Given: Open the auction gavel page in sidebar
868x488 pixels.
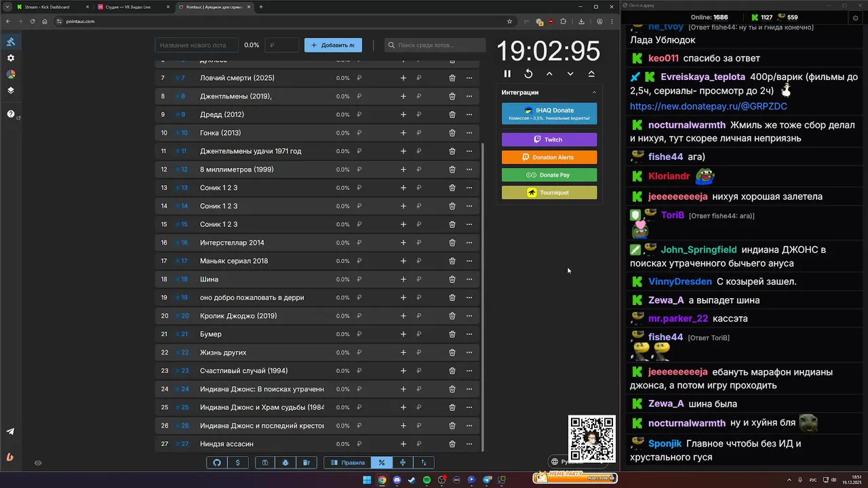Looking at the screenshot, I should click(11, 42).
